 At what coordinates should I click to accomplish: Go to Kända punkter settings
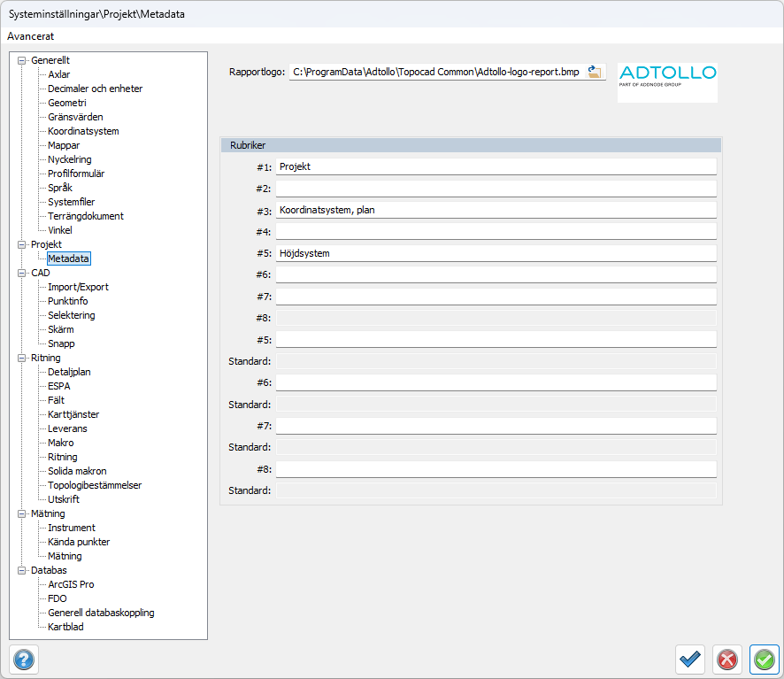[79, 542]
